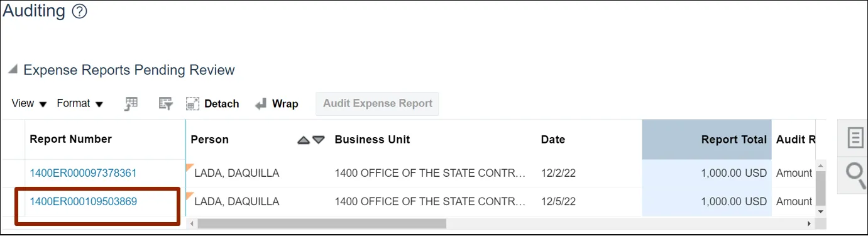Open the side panel search magnifier icon
Image resolution: width=868 pixels, height=236 pixels.
coord(856,174)
